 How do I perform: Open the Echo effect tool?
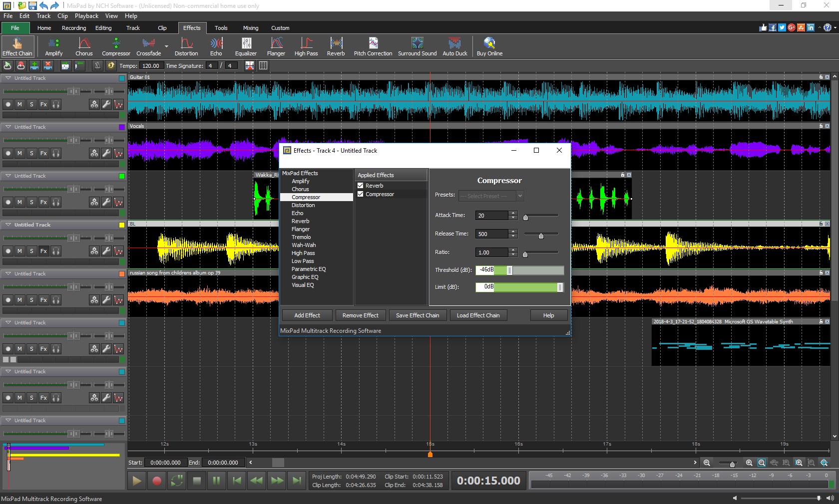pyautogui.click(x=216, y=46)
